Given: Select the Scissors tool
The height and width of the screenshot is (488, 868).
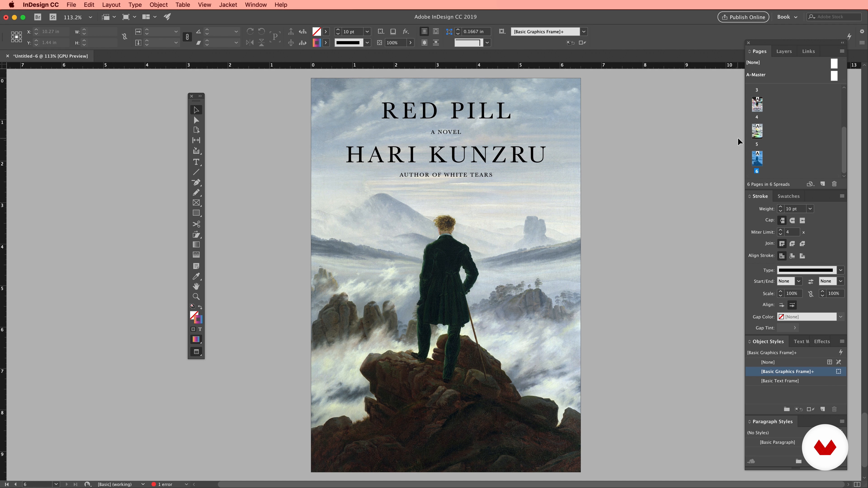Looking at the screenshot, I should point(196,224).
